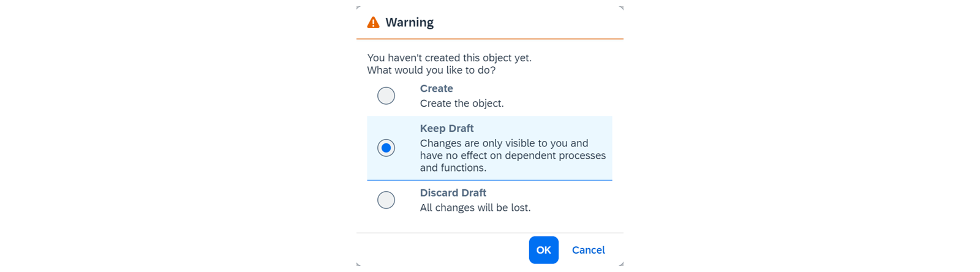This screenshot has width=980, height=272.
Task: Click the blue dot of the selected radio button
Action: coord(386,148)
